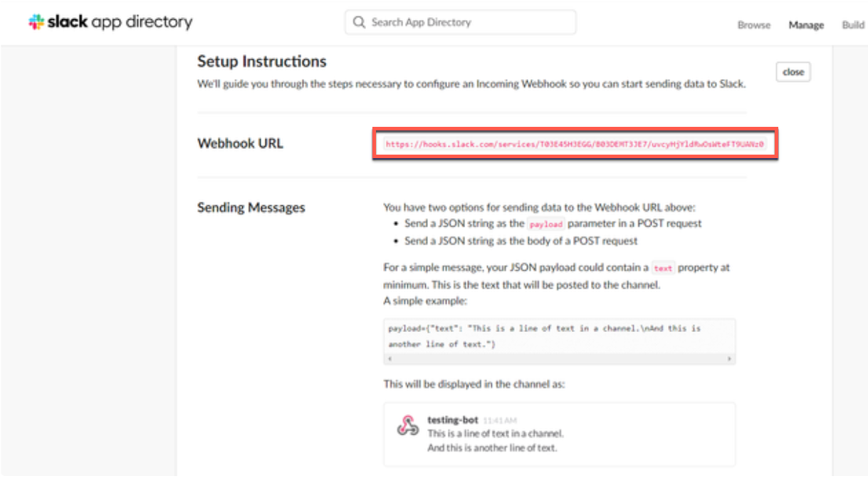The width and height of the screenshot is (868, 481).
Task: Click the horizontal scrollbar under the payload example
Action: point(560,358)
